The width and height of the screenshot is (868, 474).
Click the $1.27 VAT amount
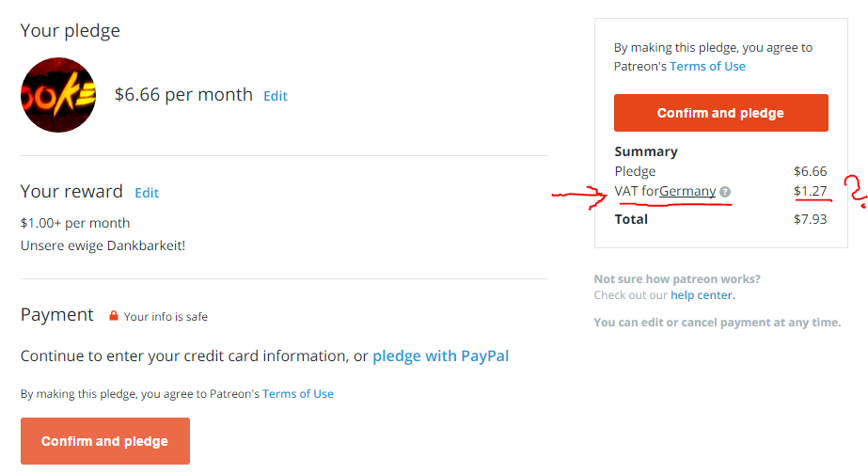(x=810, y=191)
